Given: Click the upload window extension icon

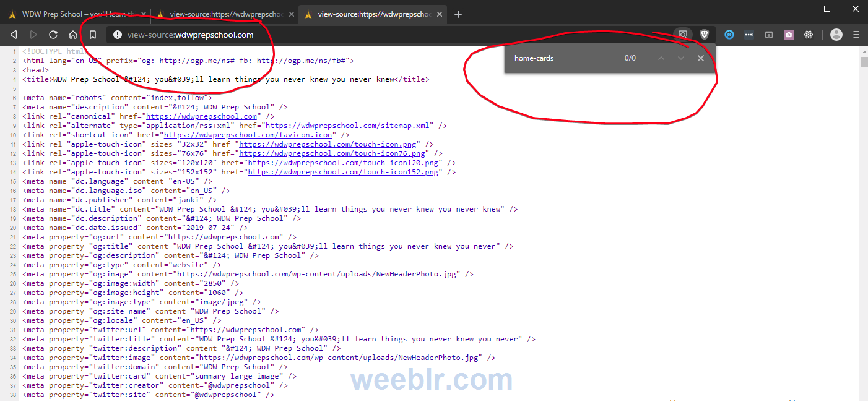Looking at the screenshot, I should (x=769, y=35).
